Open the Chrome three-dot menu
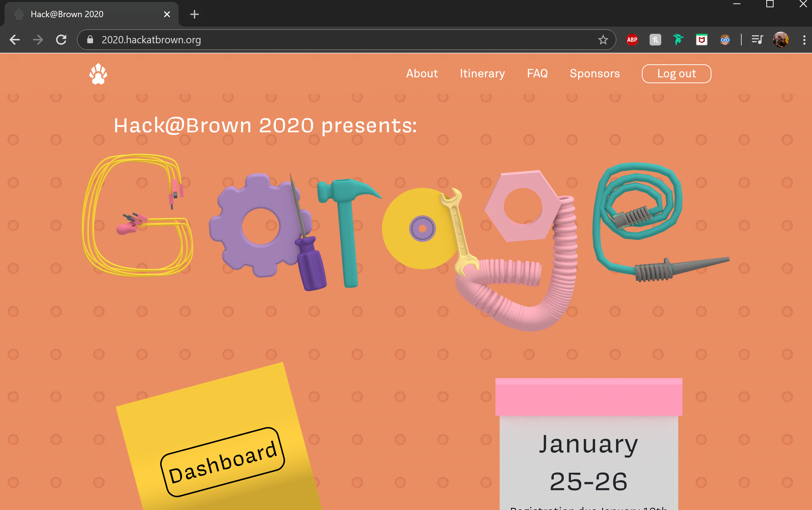The width and height of the screenshot is (812, 510). [x=804, y=40]
